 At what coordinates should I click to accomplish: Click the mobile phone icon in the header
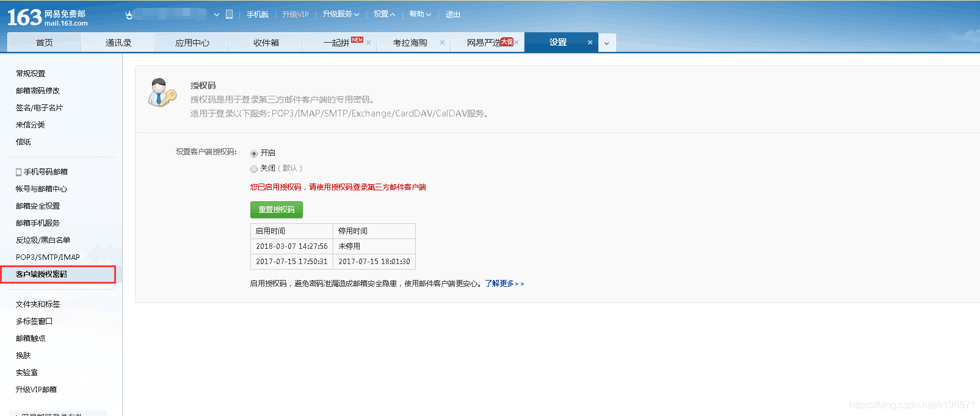pos(230,15)
